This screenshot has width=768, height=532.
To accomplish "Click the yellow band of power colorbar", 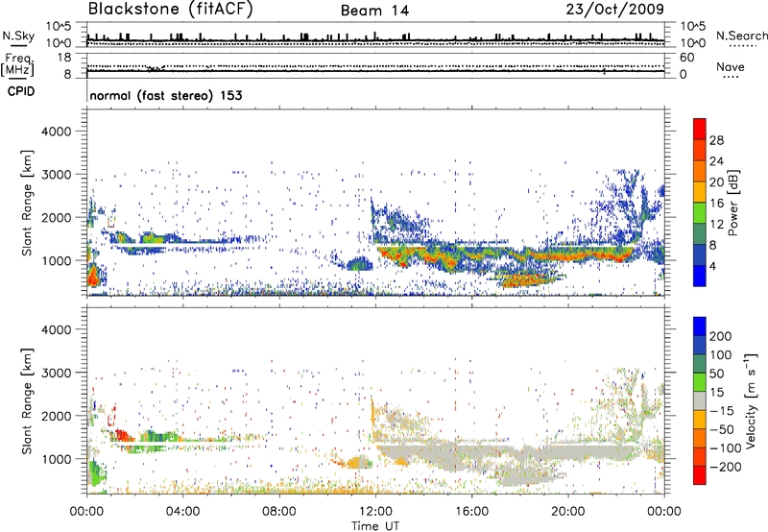I will pyautogui.click(x=700, y=191).
